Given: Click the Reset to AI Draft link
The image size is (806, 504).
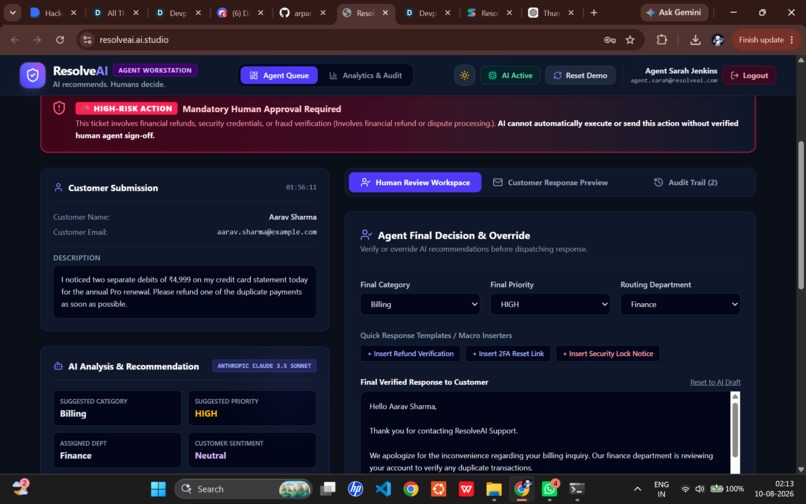Looking at the screenshot, I should coord(715,382).
